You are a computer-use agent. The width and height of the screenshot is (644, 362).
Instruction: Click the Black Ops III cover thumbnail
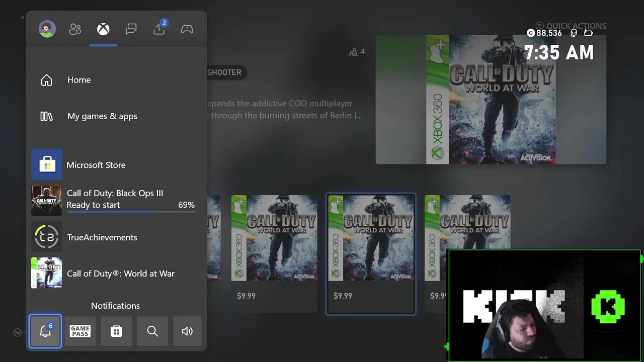point(47,201)
